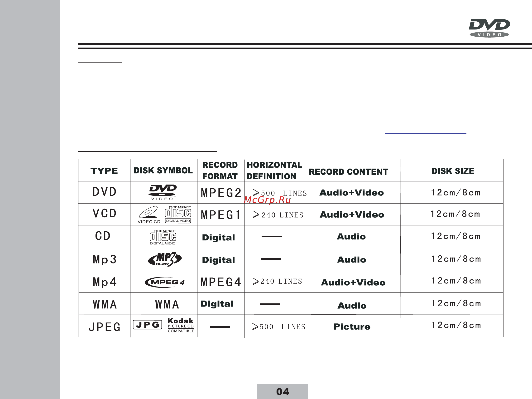Click the RECORD FORMAT column header
The width and height of the screenshot is (532, 399).
coord(220,170)
